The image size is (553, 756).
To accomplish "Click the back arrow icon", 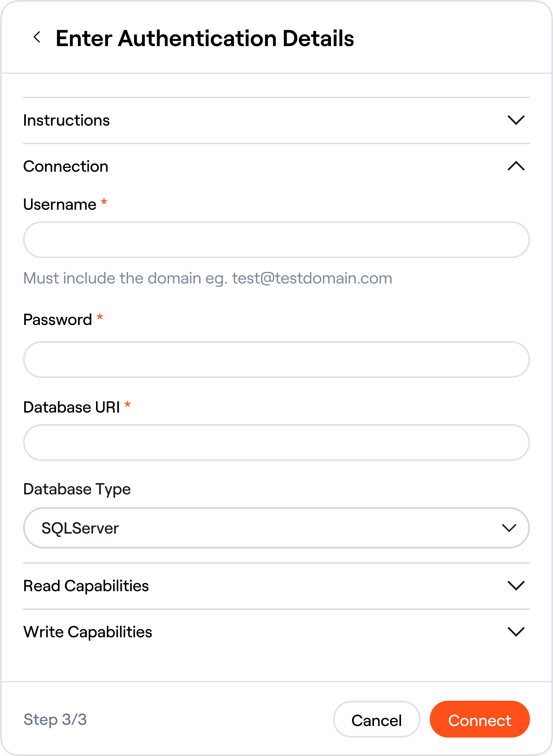I will [37, 38].
